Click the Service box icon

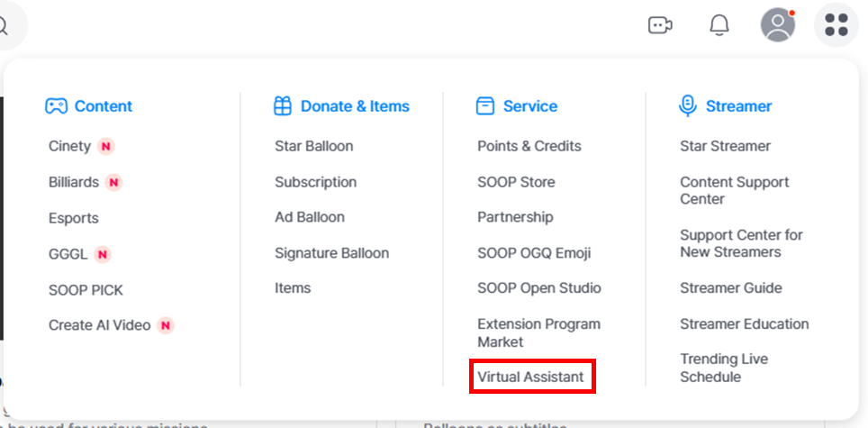(x=485, y=106)
